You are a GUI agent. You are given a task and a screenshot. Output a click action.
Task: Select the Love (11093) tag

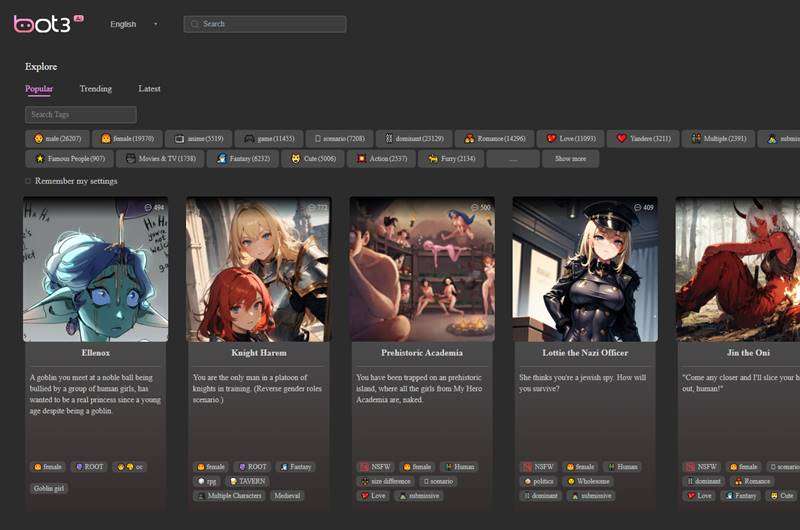click(x=570, y=138)
